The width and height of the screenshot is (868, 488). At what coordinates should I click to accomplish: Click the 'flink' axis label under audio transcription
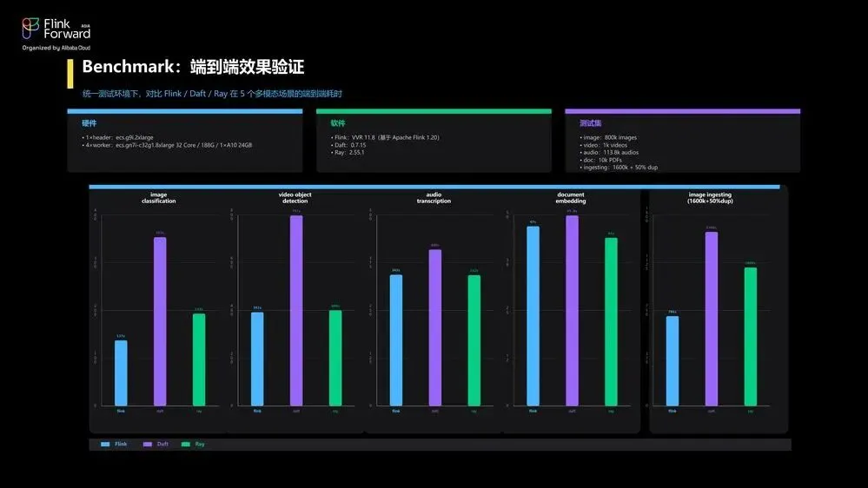[x=396, y=411]
